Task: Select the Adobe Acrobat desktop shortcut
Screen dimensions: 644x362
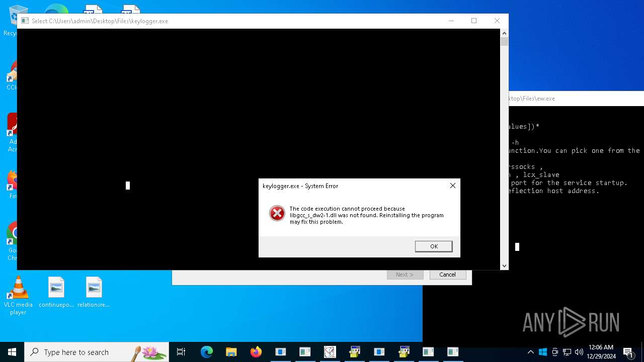Action: [12, 133]
